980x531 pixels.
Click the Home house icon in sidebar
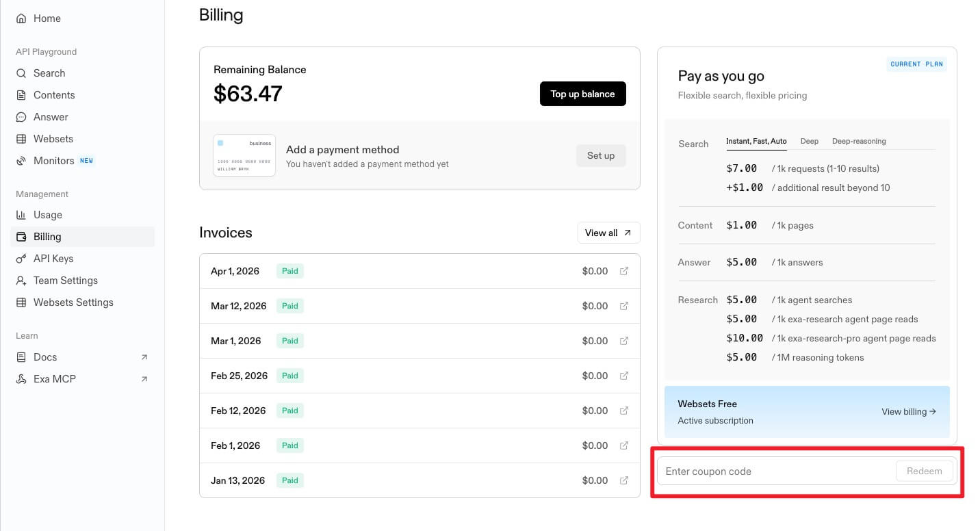pyautogui.click(x=21, y=18)
